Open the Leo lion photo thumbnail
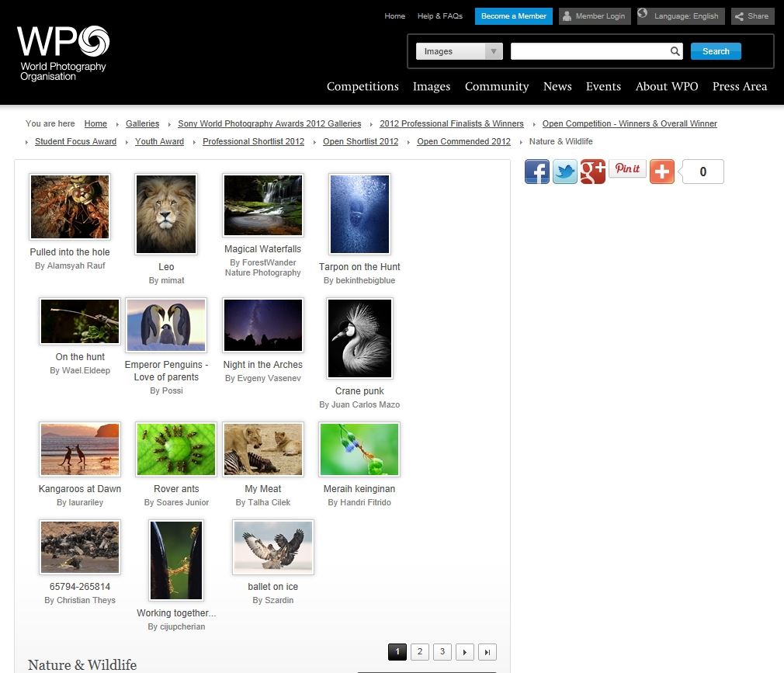The image size is (784, 673). click(166, 214)
